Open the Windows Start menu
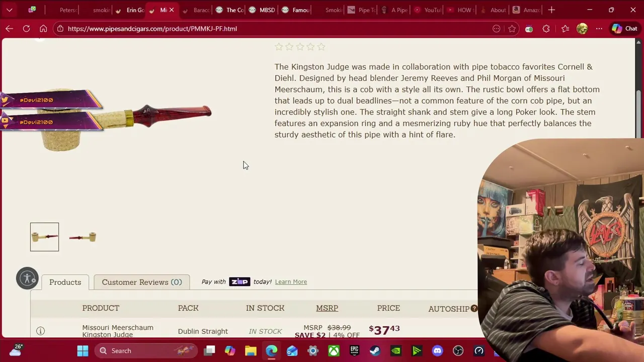 [83, 350]
